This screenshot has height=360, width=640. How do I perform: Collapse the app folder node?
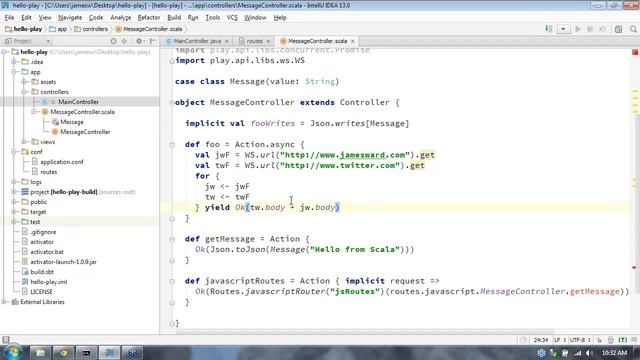[14, 72]
